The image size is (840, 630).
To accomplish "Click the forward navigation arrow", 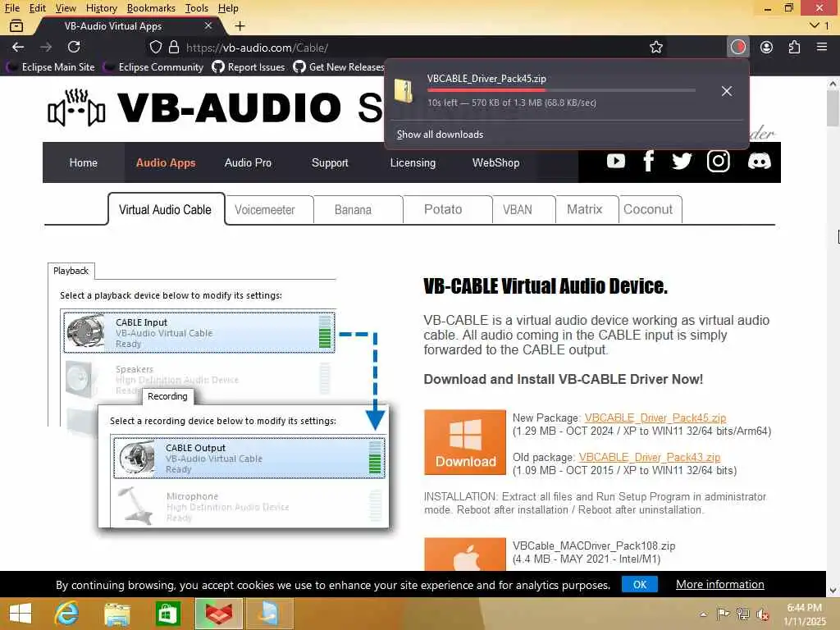I will [x=46, y=47].
